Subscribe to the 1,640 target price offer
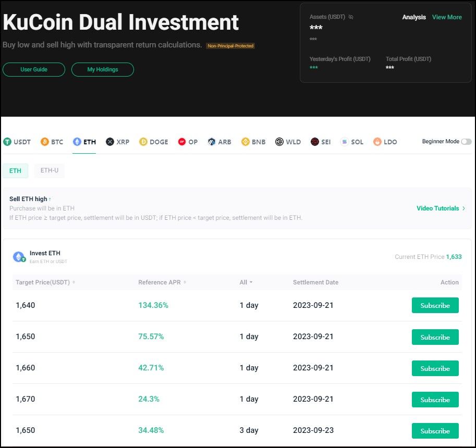This screenshot has width=476, height=448. tap(435, 305)
